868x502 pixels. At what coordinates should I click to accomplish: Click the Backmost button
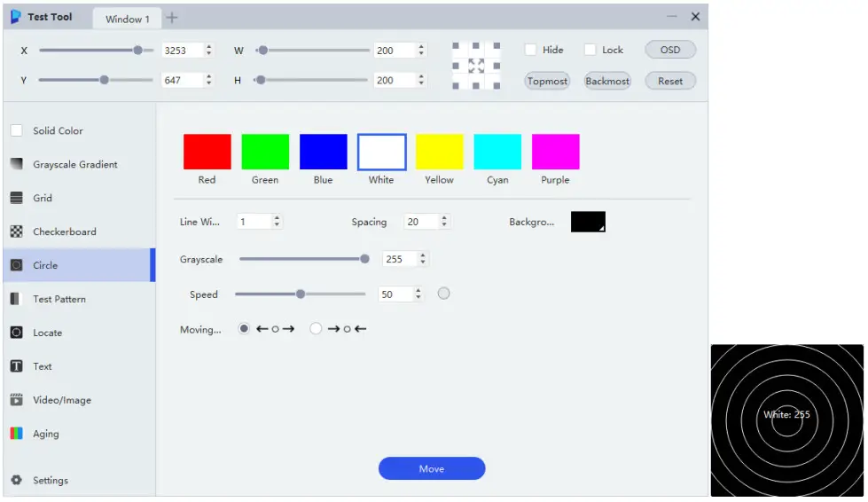pyautogui.click(x=607, y=81)
